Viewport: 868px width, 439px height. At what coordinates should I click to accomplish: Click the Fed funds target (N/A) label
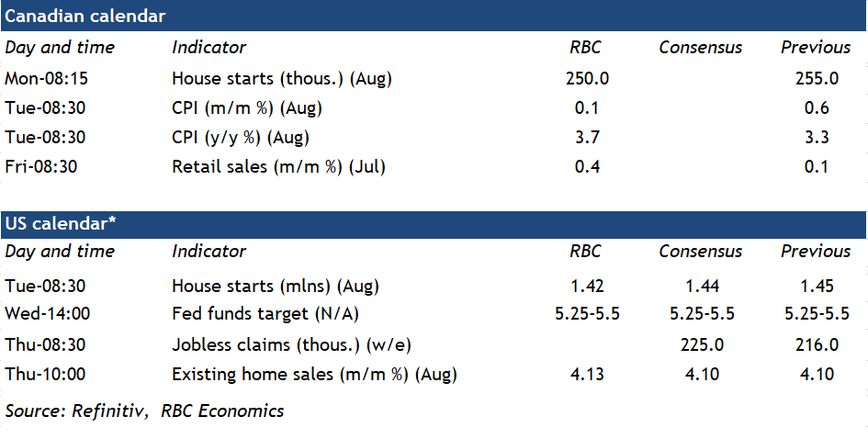[x=265, y=314]
